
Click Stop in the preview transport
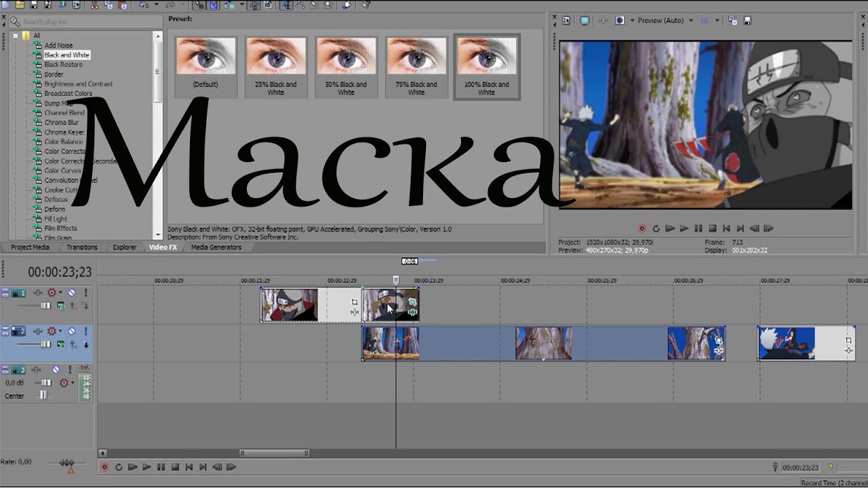click(713, 228)
